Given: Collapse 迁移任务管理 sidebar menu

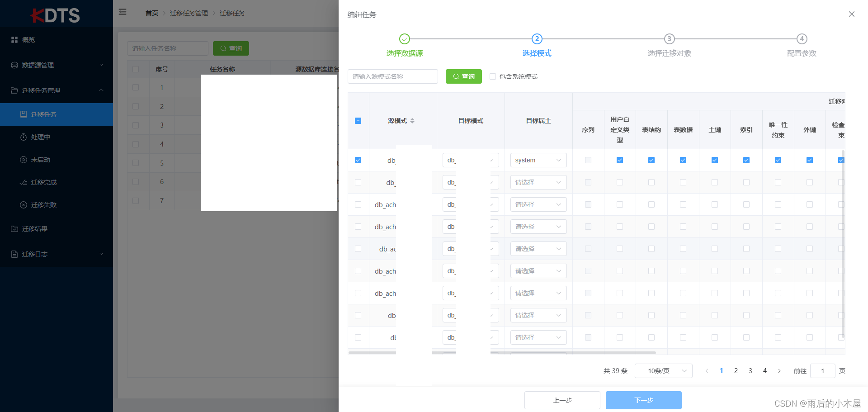Looking at the screenshot, I should 57,90.
